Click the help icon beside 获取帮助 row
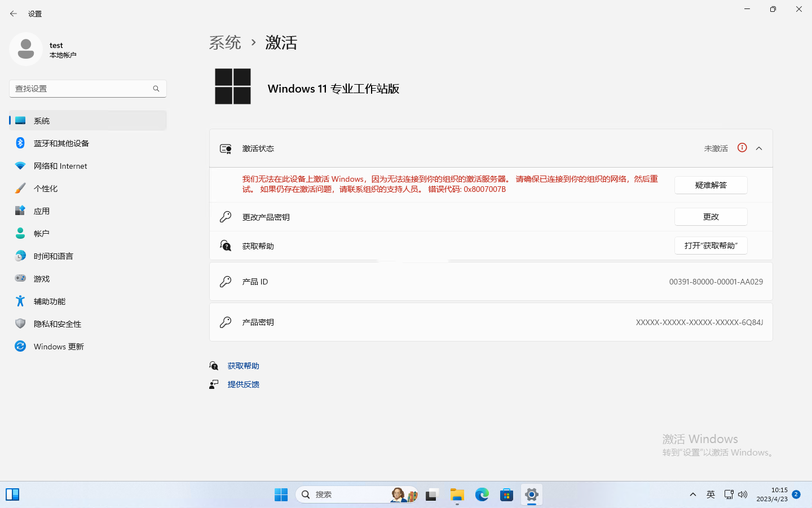The height and width of the screenshot is (508, 812). tap(226, 246)
